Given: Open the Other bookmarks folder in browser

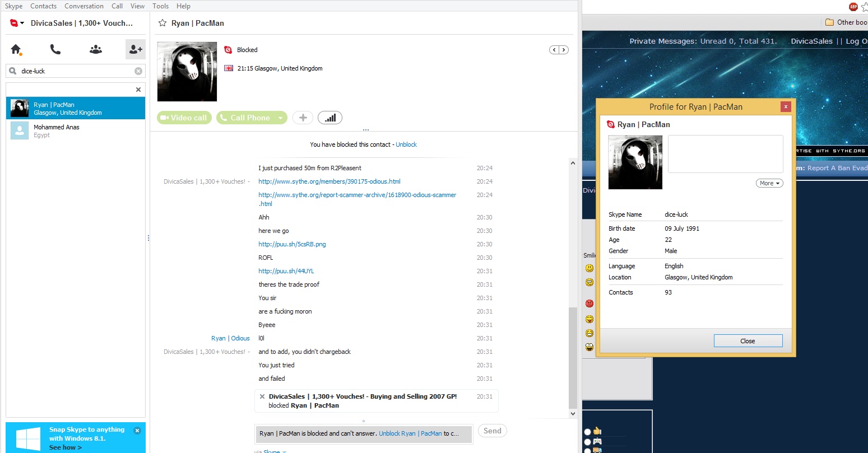Looking at the screenshot, I should [x=846, y=22].
